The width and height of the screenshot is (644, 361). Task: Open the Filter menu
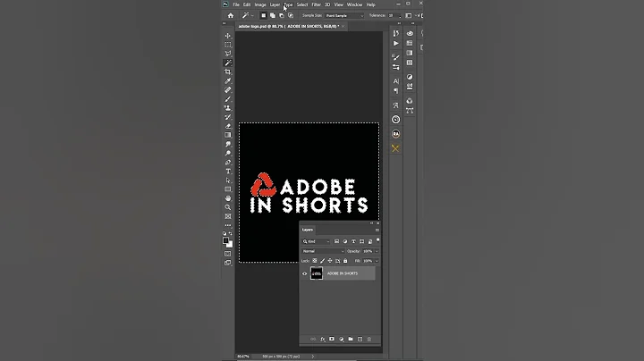(x=317, y=4)
